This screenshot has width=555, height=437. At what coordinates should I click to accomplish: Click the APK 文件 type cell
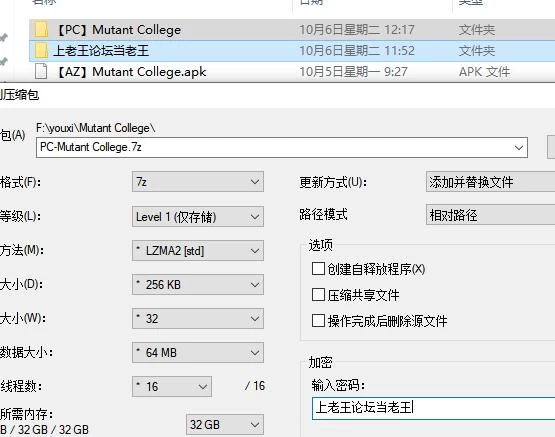tap(484, 72)
